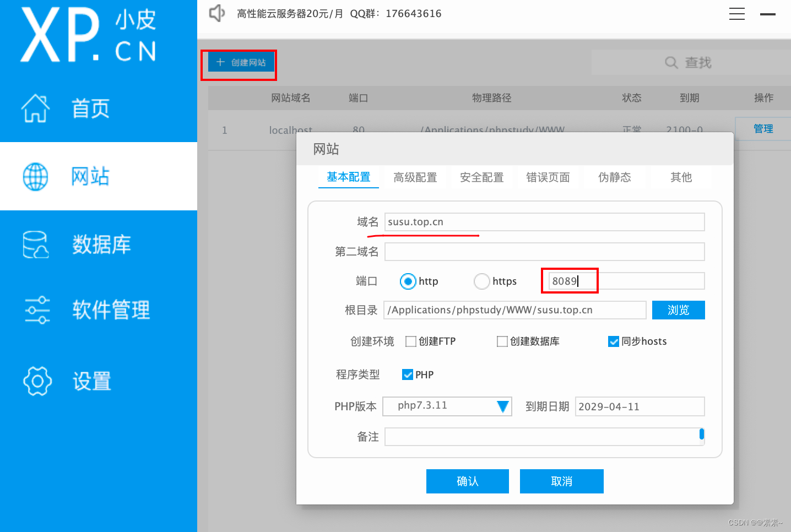Click the website globe icon
The height and width of the screenshot is (532, 791).
(x=36, y=177)
